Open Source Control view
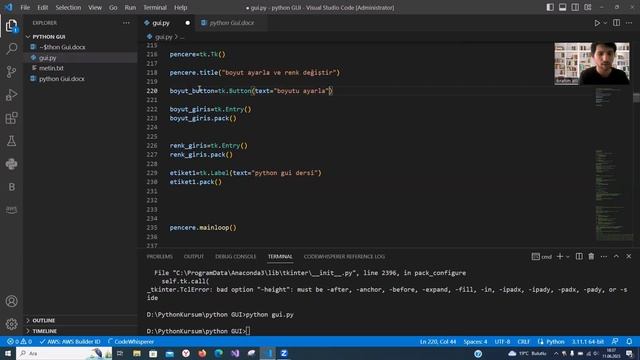 (11, 72)
